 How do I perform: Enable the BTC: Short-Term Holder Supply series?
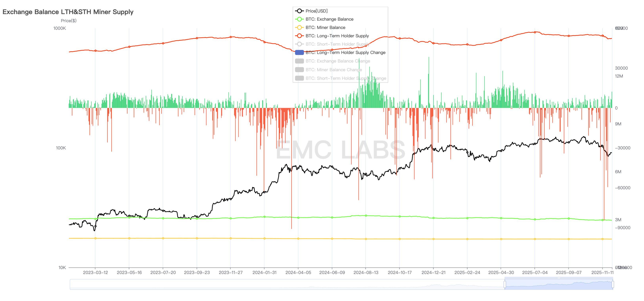tap(333, 44)
